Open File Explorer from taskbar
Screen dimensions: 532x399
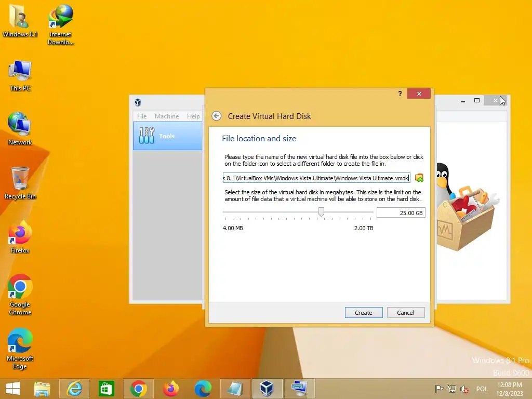tap(42, 389)
